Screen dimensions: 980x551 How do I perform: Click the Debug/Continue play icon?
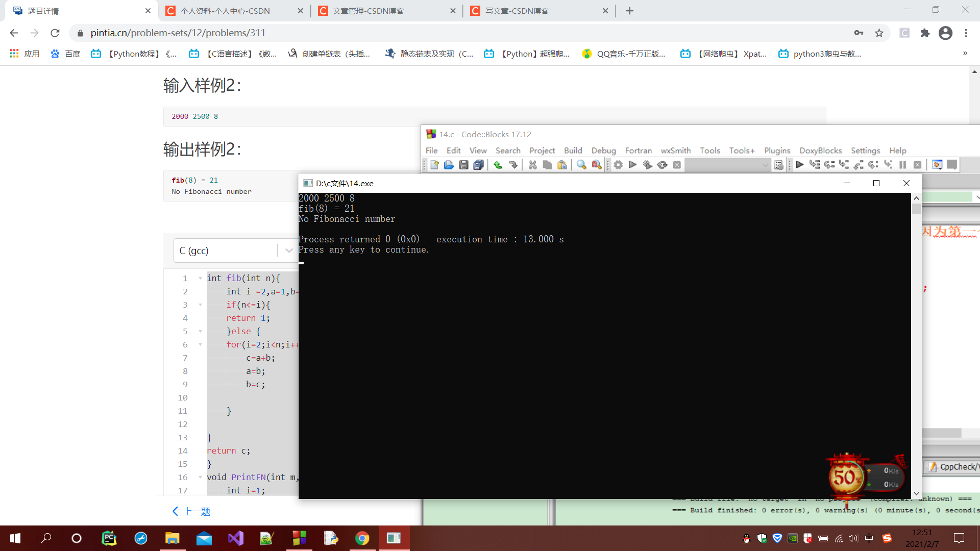point(800,165)
